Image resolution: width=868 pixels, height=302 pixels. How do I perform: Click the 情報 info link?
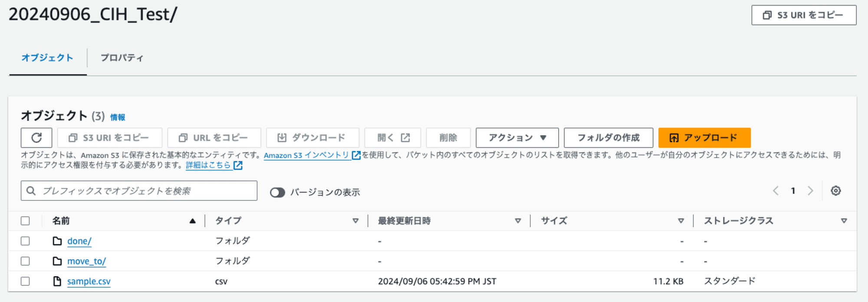[x=118, y=117]
